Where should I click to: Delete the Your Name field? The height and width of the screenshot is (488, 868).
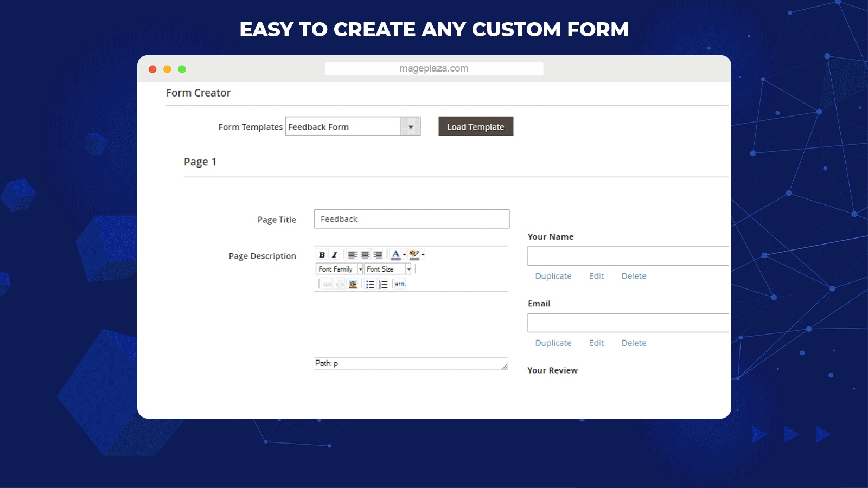tap(634, 276)
